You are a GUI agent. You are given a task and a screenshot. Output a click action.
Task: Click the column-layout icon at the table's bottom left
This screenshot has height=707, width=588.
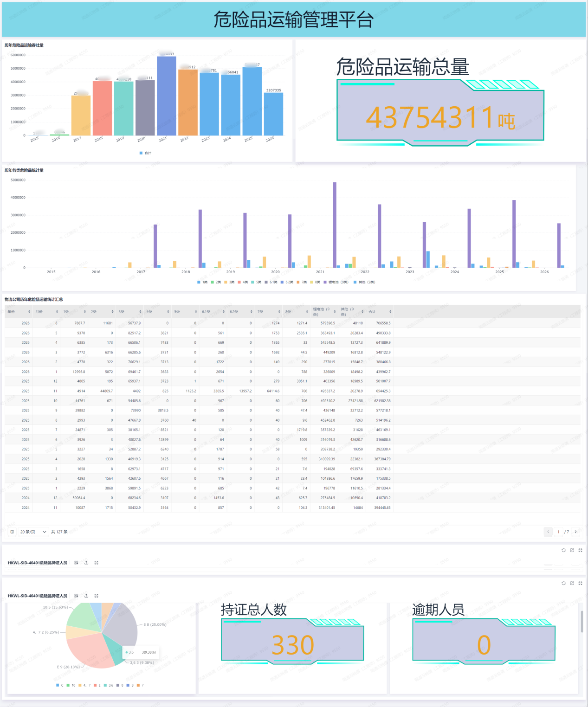(12, 532)
